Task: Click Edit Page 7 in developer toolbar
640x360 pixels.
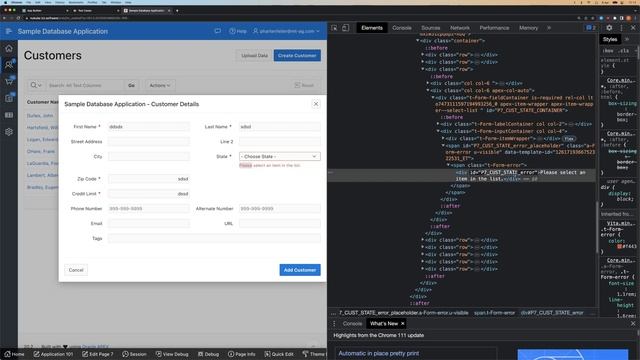Action: [x=98, y=354]
